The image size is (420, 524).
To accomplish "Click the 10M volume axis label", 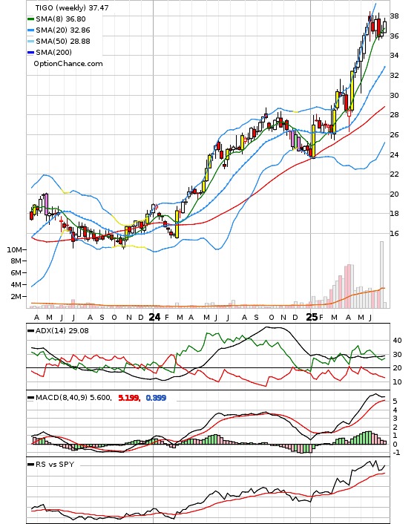I will click(14, 249).
